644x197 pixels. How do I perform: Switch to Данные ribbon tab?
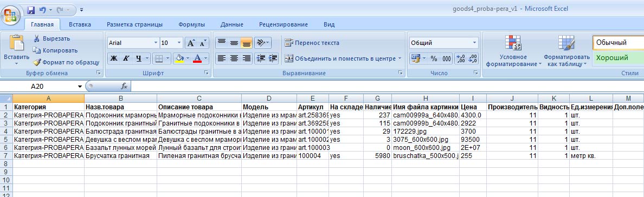(231, 24)
